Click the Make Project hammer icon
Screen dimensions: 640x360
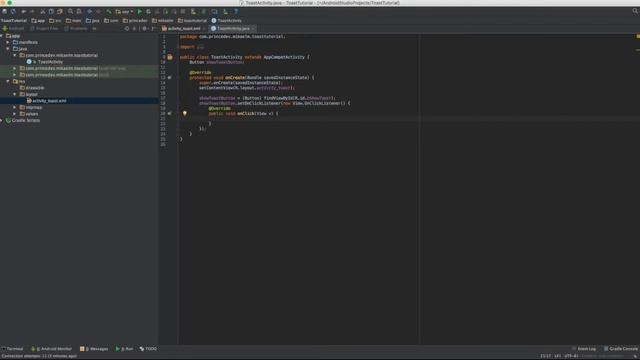pos(109,11)
